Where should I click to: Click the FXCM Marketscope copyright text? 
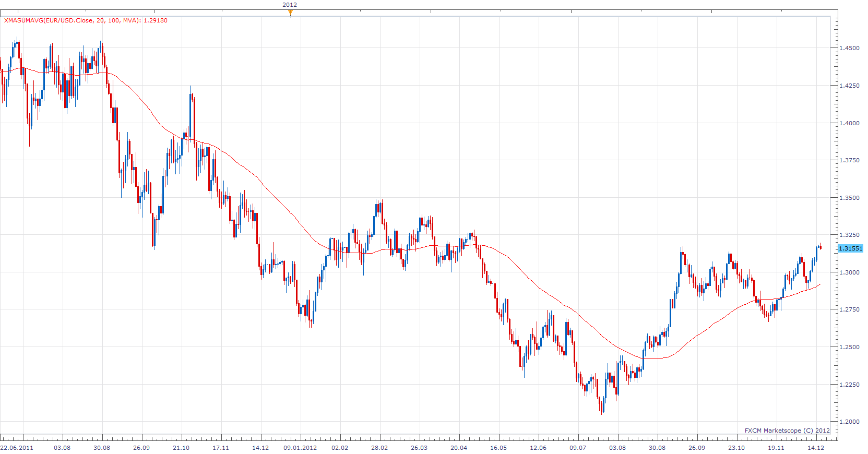[x=787, y=431]
